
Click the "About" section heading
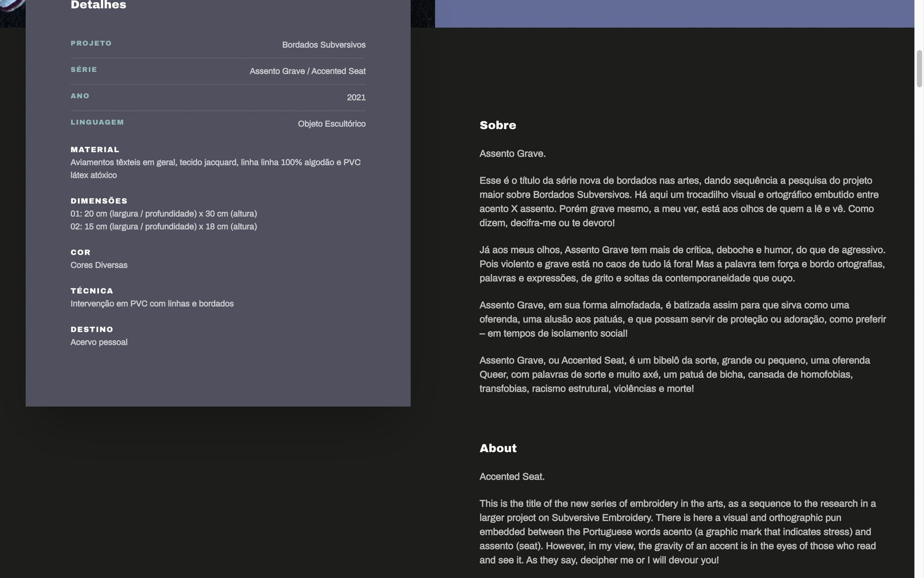tap(498, 448)
